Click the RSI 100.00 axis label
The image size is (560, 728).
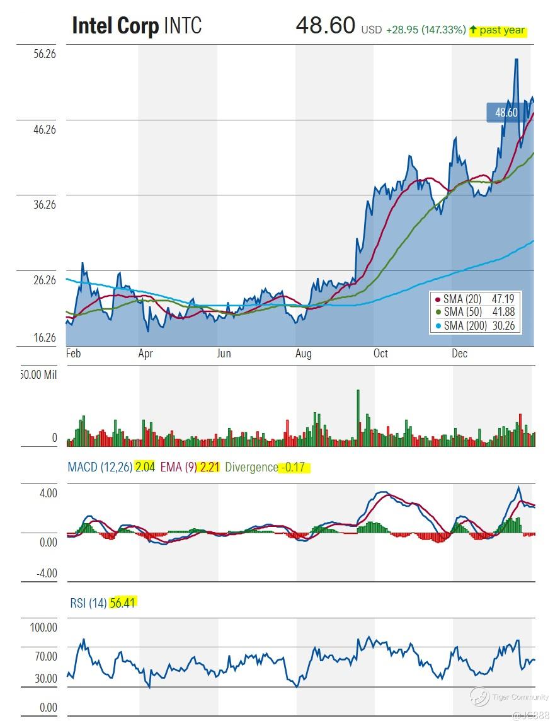[43, 628]
